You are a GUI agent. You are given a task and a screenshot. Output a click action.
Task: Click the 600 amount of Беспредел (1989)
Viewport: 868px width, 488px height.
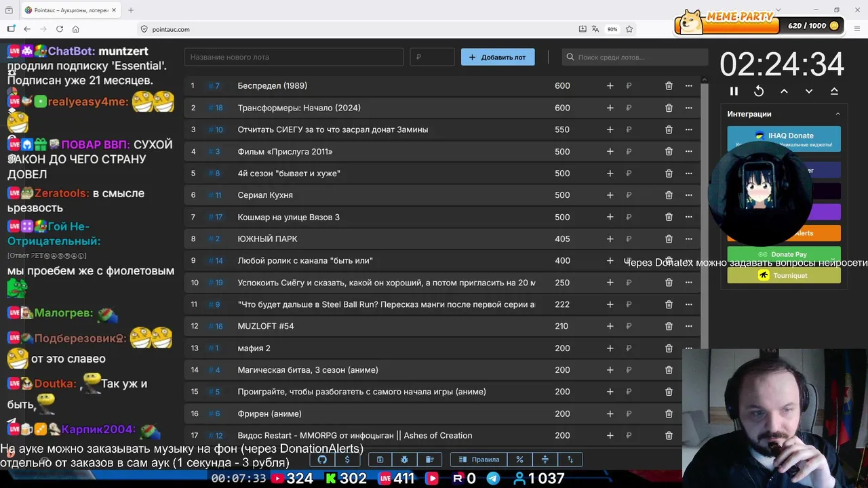tap(562, 86)
